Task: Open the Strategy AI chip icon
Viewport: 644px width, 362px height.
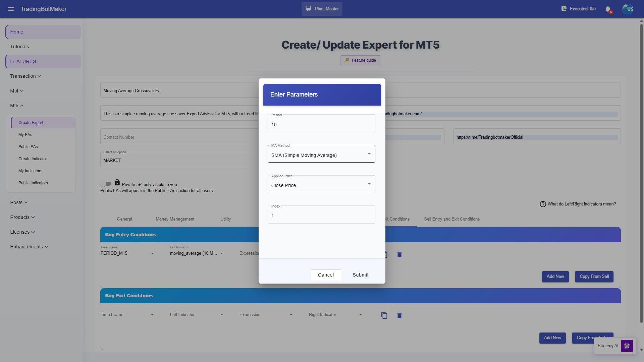Action: (627, 346)
